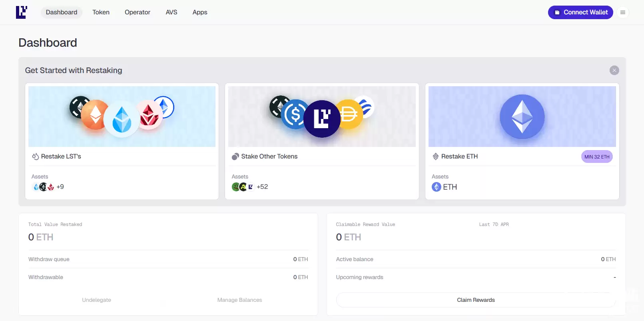
Task: Click the Other Tokens asset icons cluster
Action: pyautogui.click(x=243, y=187)
